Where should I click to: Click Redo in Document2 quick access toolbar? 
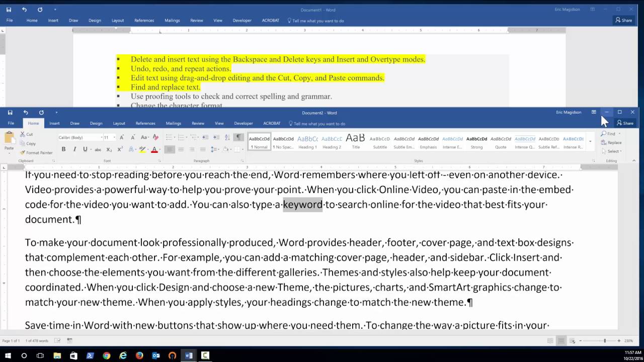pos(41,113)
